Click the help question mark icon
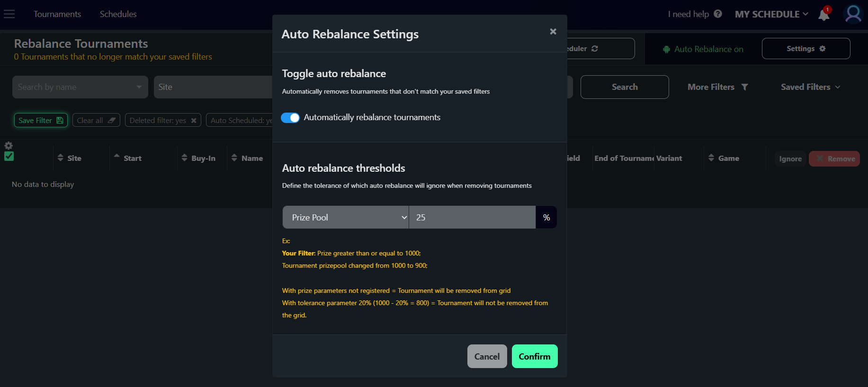 point(718,14)
